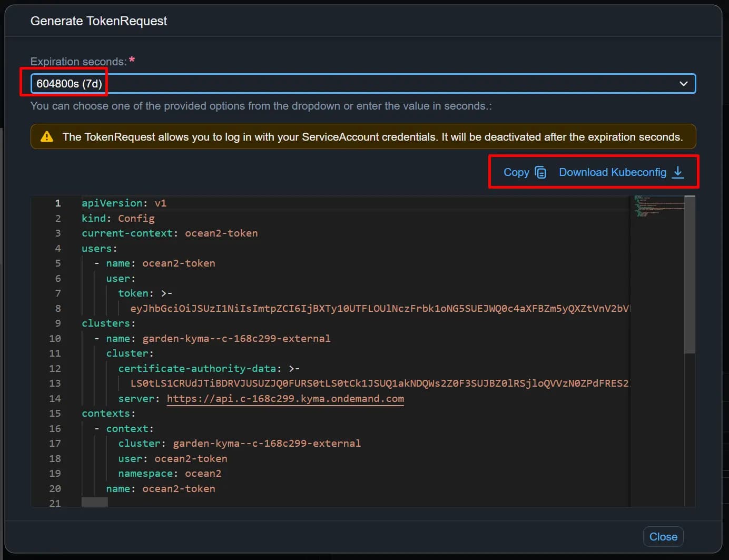Screen dimensions: 729x560
Task: Click 'name: garden-kyma--c-168c299-external' on line 10
Action: pos(218,339)
